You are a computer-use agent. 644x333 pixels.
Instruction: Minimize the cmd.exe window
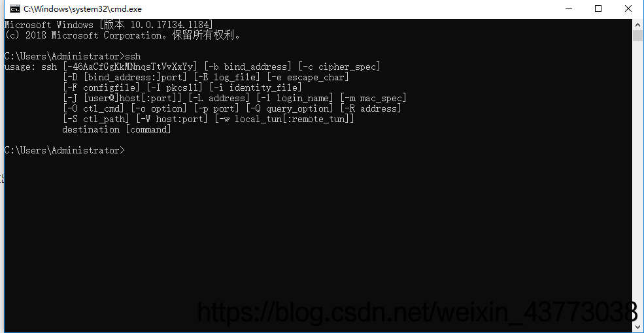click(x=569, y=8)
